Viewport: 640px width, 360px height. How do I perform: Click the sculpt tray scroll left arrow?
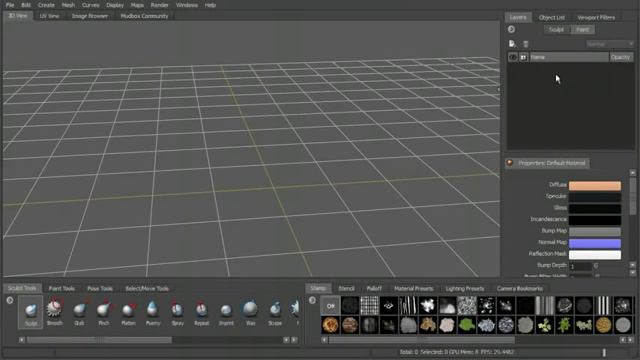point(22,340)
